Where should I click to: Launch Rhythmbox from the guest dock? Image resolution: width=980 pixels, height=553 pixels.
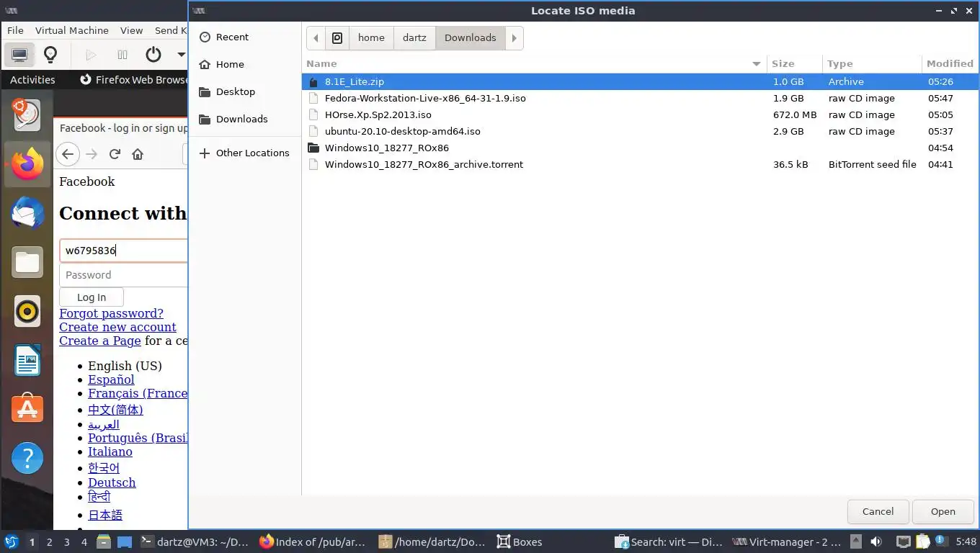(x=27, y=311)
